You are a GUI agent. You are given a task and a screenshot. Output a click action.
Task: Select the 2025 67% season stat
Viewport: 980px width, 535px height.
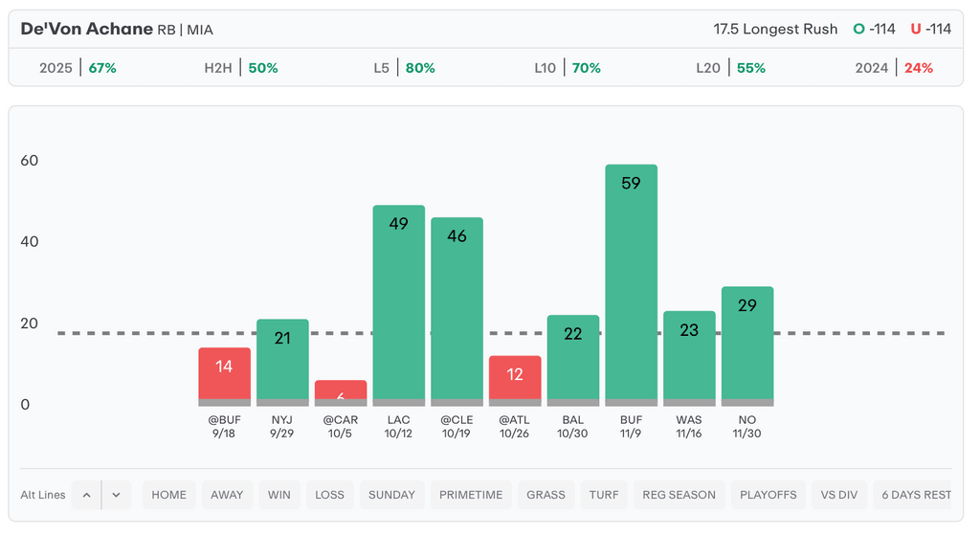pyautogui.click(x=78, y=68)
